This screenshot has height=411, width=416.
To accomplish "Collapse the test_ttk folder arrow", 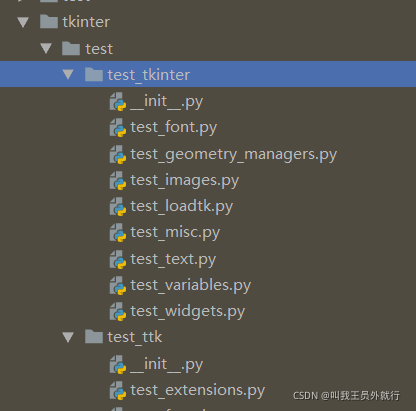I will (68, 337).
